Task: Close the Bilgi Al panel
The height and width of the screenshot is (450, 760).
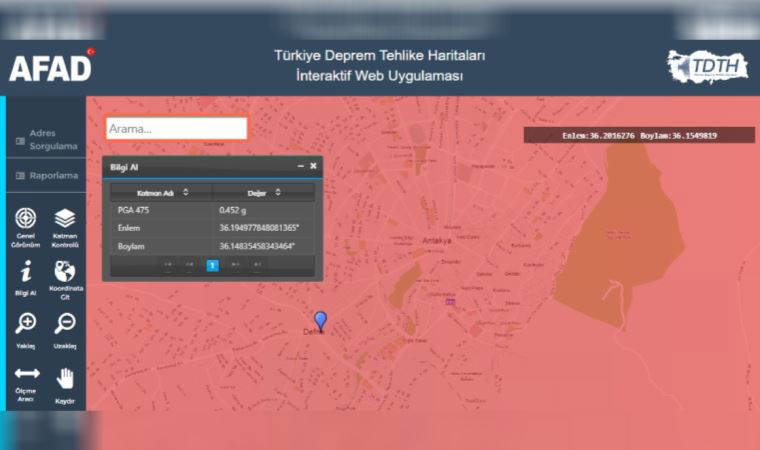Action: tap(313, 166)
